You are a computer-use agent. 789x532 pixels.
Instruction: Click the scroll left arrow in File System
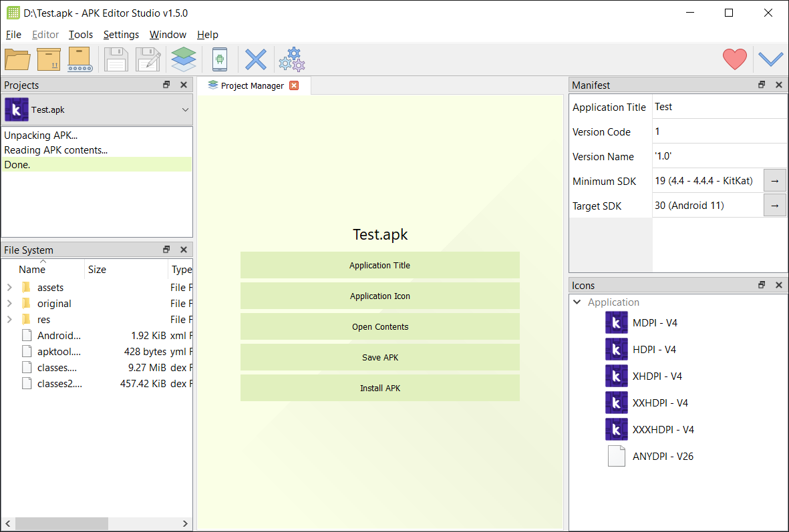click(7, 523)
